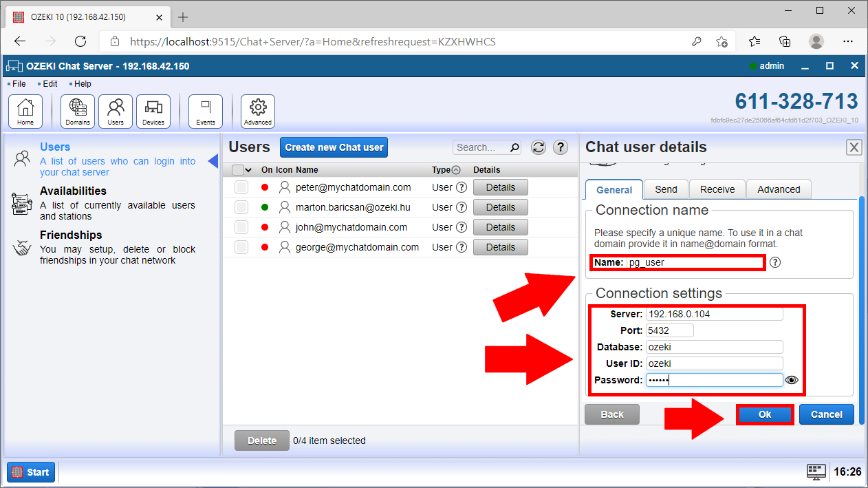Close the Chat user details panel
The height and width of the screenshot is (488, 868).
click(854, 147)
